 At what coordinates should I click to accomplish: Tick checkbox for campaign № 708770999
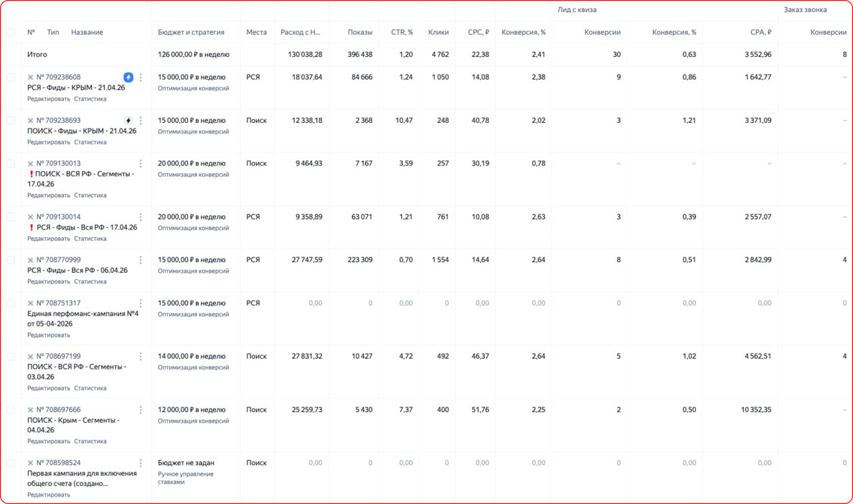11,260
